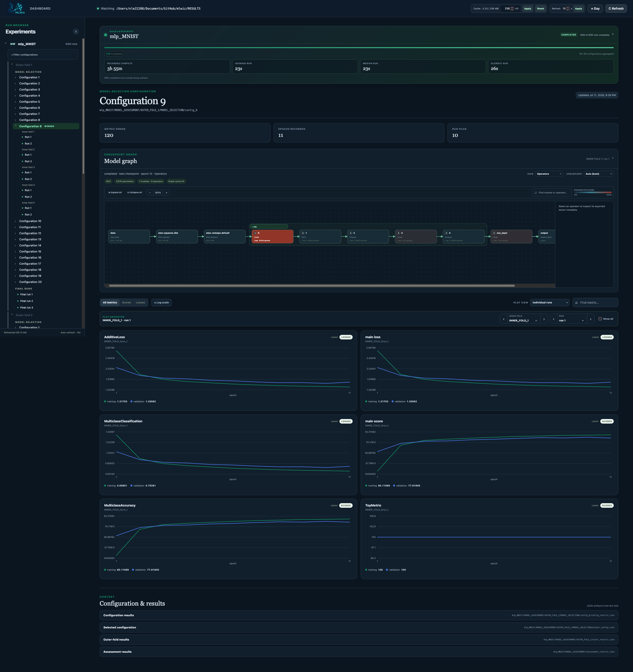Collapse the Configuration 9 winner node
633x672 pixels.
pos(15,126)
